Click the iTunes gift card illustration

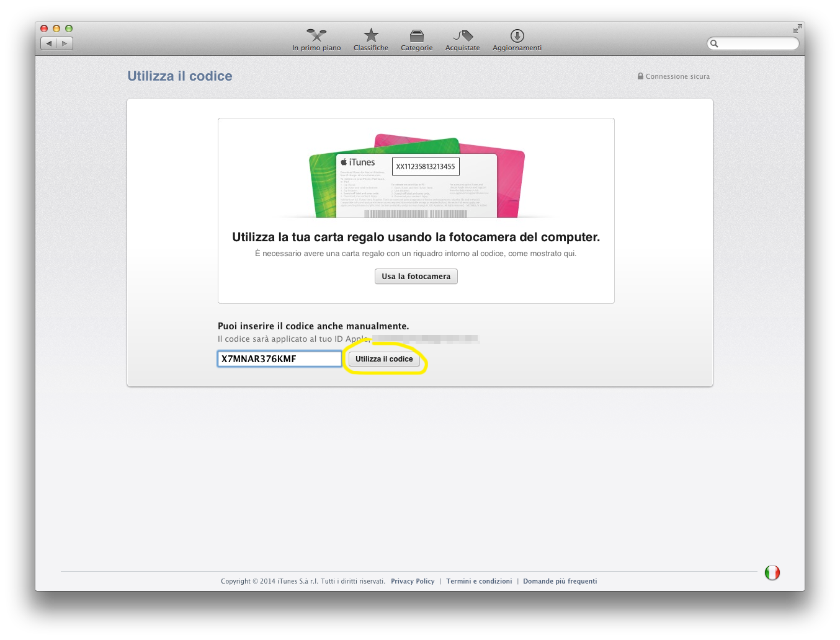point(417,176)
